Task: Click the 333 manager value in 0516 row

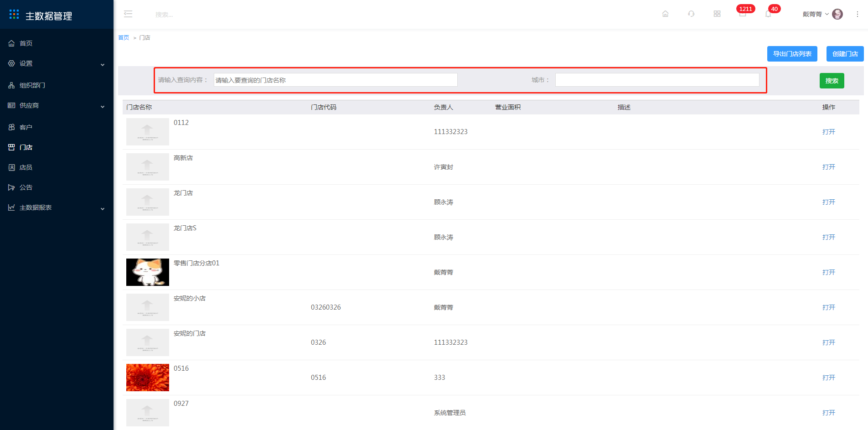Action: [439, 378]
